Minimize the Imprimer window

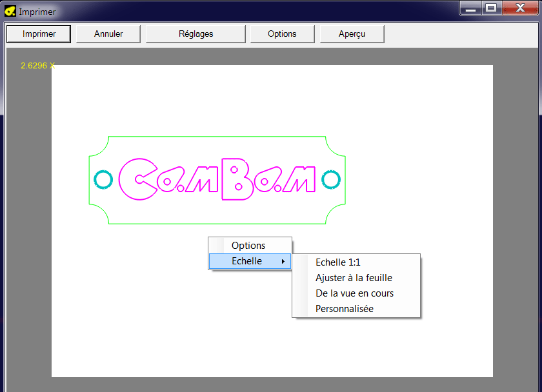[x=470, y=8]
